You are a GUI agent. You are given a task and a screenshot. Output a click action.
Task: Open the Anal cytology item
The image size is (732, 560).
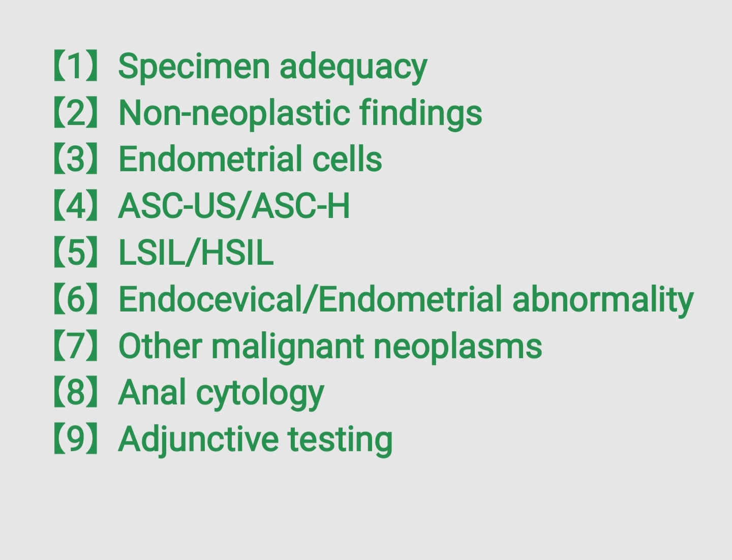(x=221, y=393)
